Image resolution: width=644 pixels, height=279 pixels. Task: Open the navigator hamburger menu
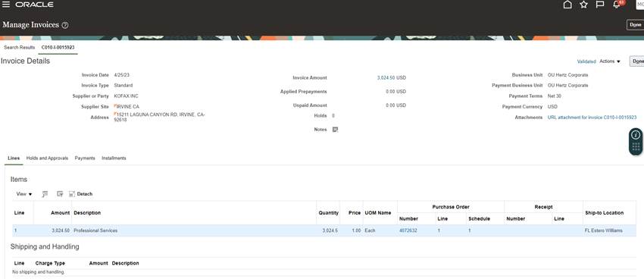pos(6,5)
